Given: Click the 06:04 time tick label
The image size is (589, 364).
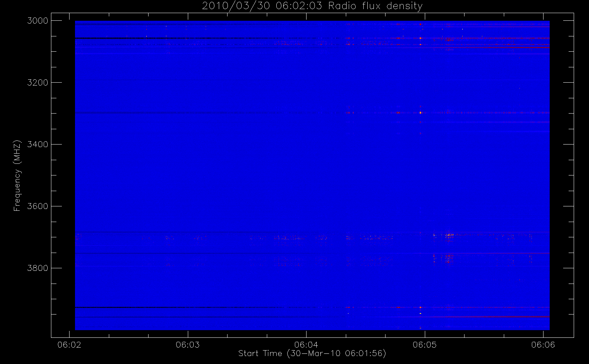Looking at the screenshot, I should pyautogui.click(x=306, y=345).
